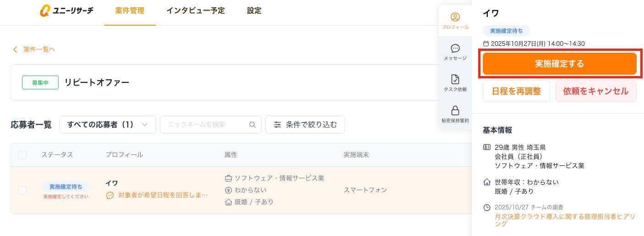Click the 日程を再調整 button

(x=516, y=91)
